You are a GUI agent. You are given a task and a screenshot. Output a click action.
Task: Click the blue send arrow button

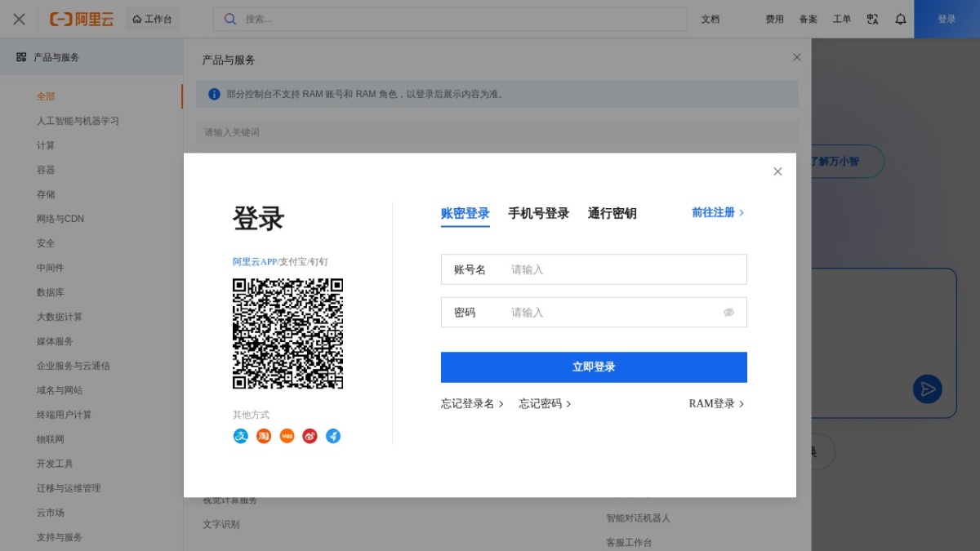click(928, 389)
